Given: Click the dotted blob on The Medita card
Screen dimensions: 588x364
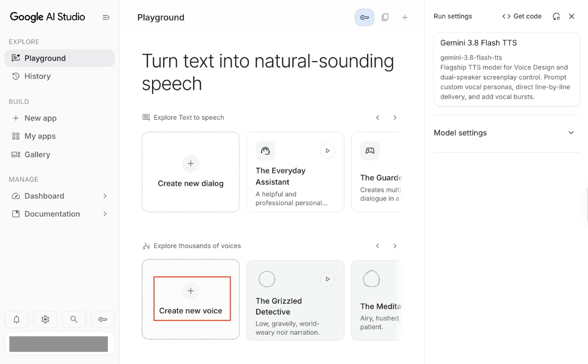Looking at the screenshot, I should (x=371, y=279).
